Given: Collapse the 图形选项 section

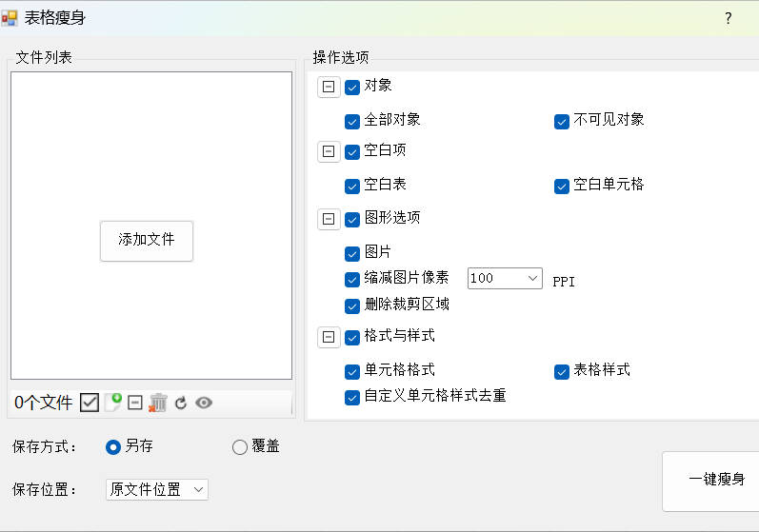Looking at the screenshot, I should (329, 219).
